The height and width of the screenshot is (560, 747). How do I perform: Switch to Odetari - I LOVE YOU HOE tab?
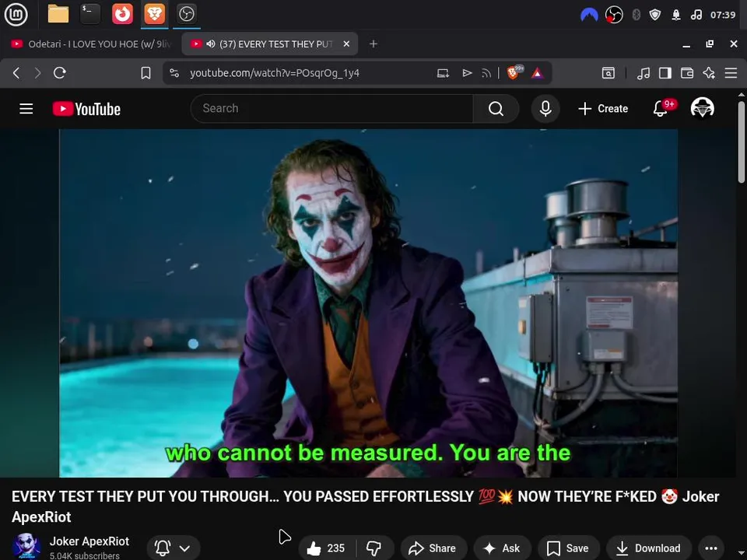[x=90, y=44]
